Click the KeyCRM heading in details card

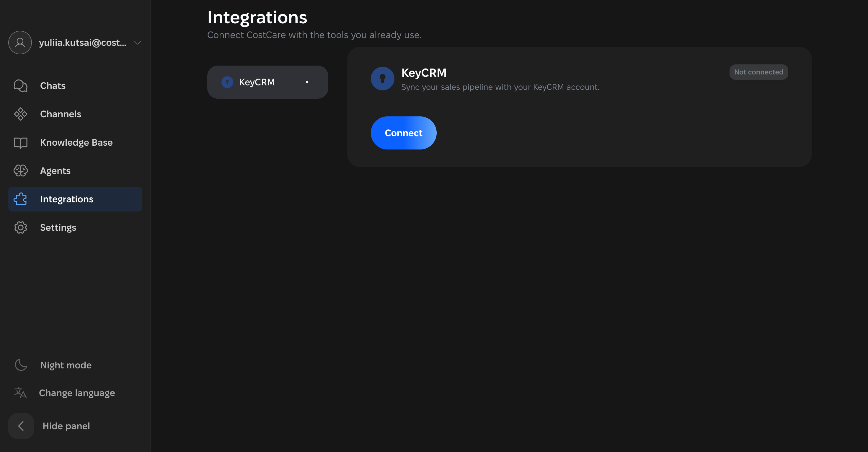click(424, 73)
